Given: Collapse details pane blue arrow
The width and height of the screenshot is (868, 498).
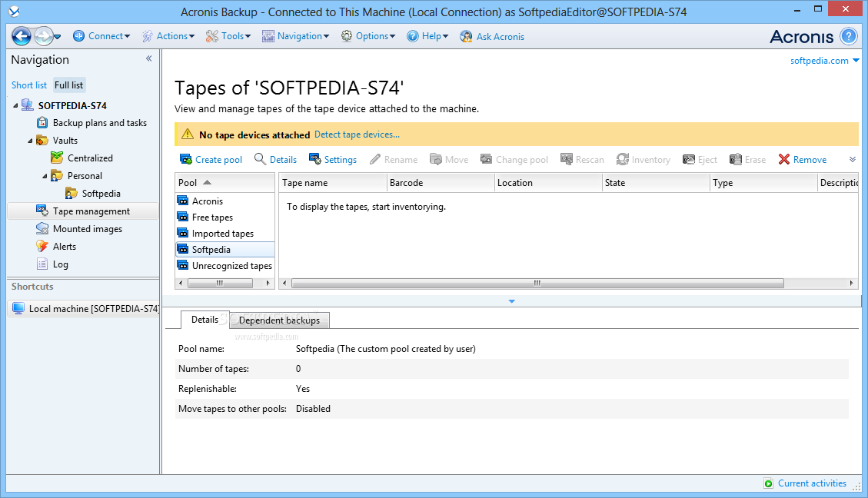Looking at the screenshot, I should [x=511, y=301].
